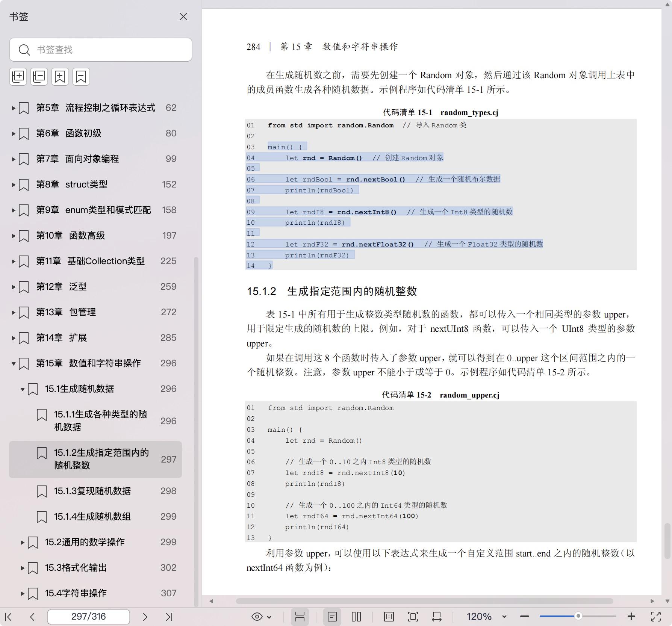The height and width of the screenshot is (626, 672).
Task: Expand 15.4字符串操作 section
Action: [23, 594]
